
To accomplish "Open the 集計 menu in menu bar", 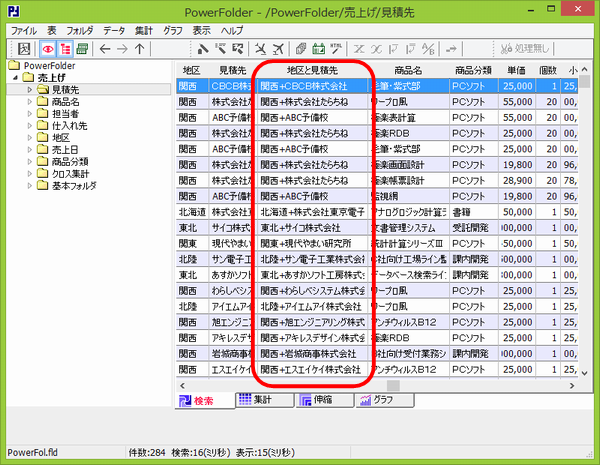I will pos(143,31).
